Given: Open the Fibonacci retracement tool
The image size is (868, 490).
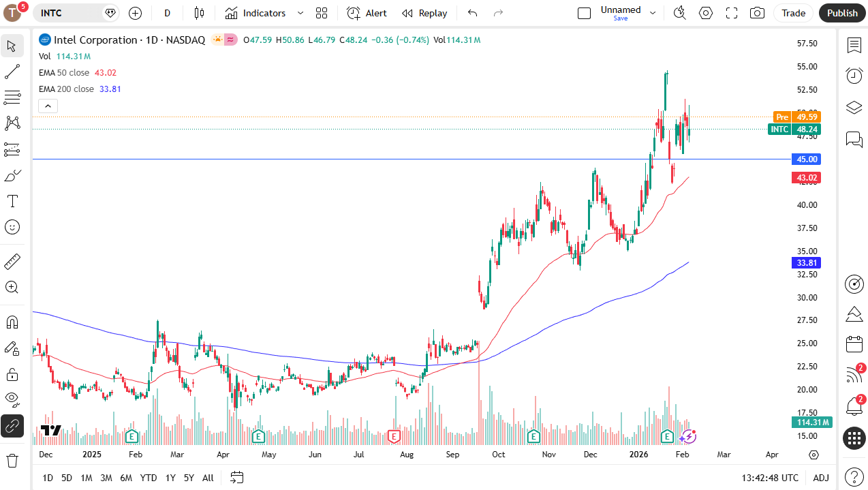Looking at the screenshot, I should coord(12,97).
